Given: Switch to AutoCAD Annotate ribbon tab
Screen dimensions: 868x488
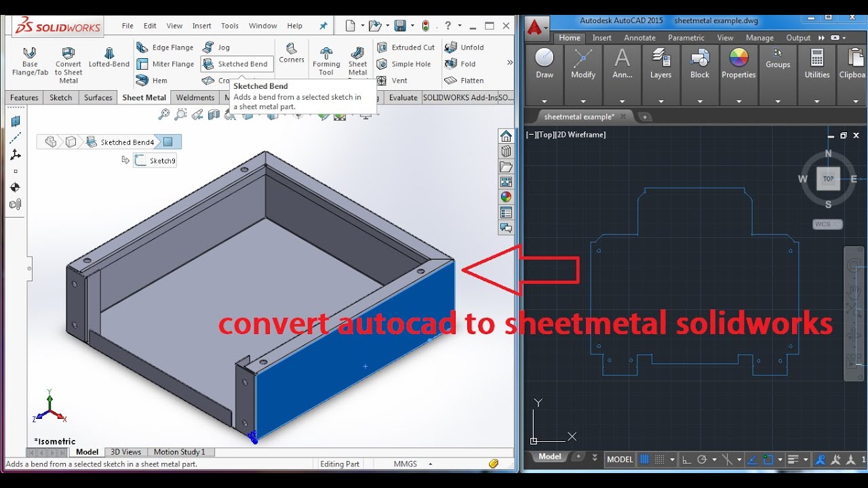Looking at the screenshot, I should (639, 38).
